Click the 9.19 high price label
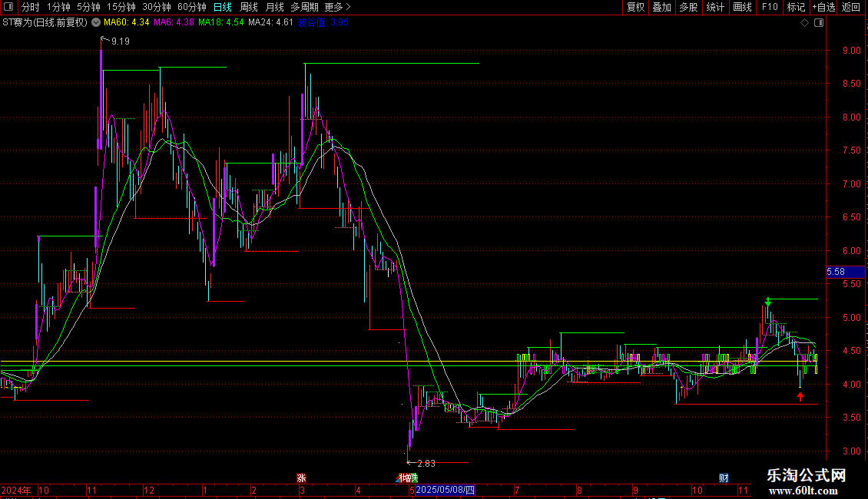Viewport: 868px width, 499px height. click(120, 41)
